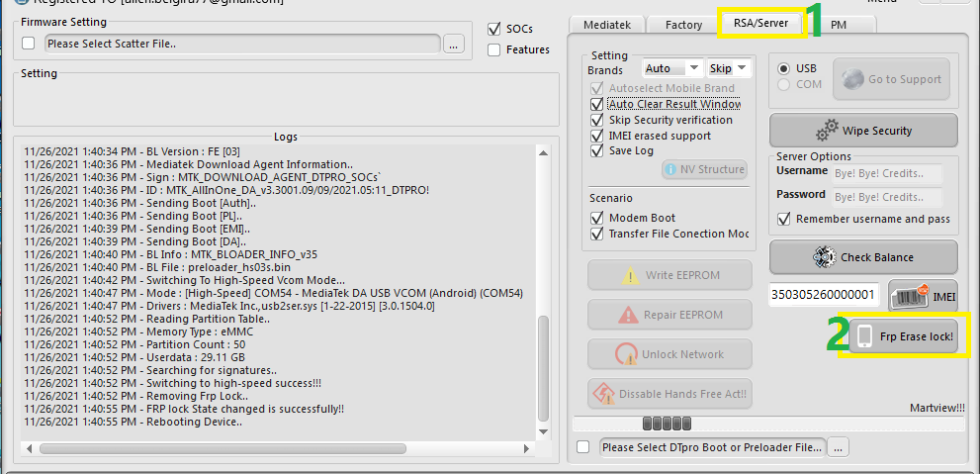Toggle Auto Clear Result Window checkbox
The image size is (980, 474).
[x=596, y=104]
